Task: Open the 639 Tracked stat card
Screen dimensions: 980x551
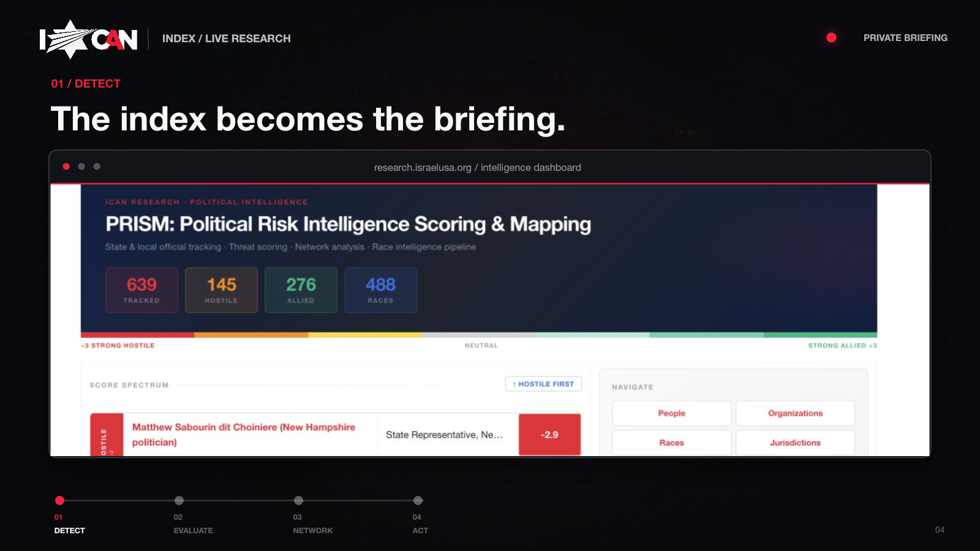Action: (141, 290)
